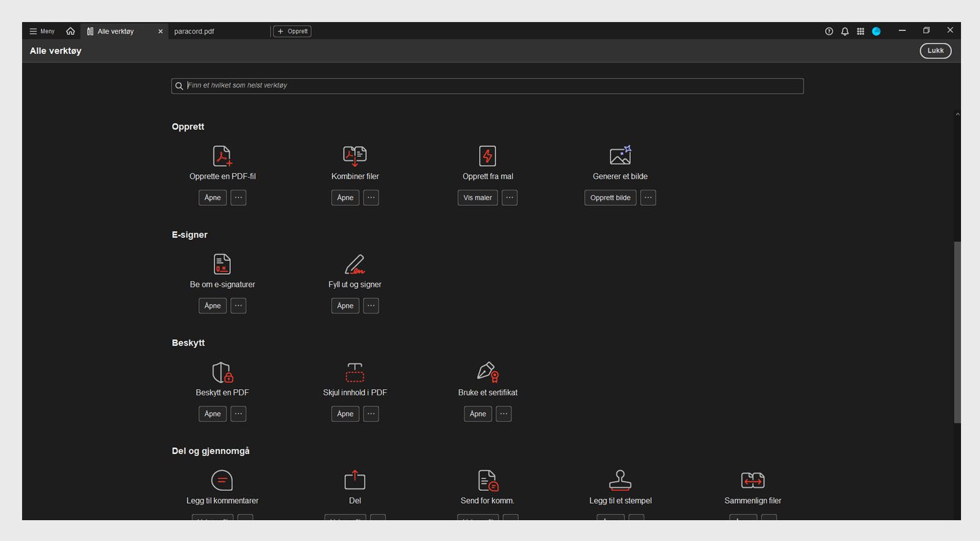Click the Bruke et sertifikat label
The width and height of the screenshot is (980, 541).
(488, 393)
